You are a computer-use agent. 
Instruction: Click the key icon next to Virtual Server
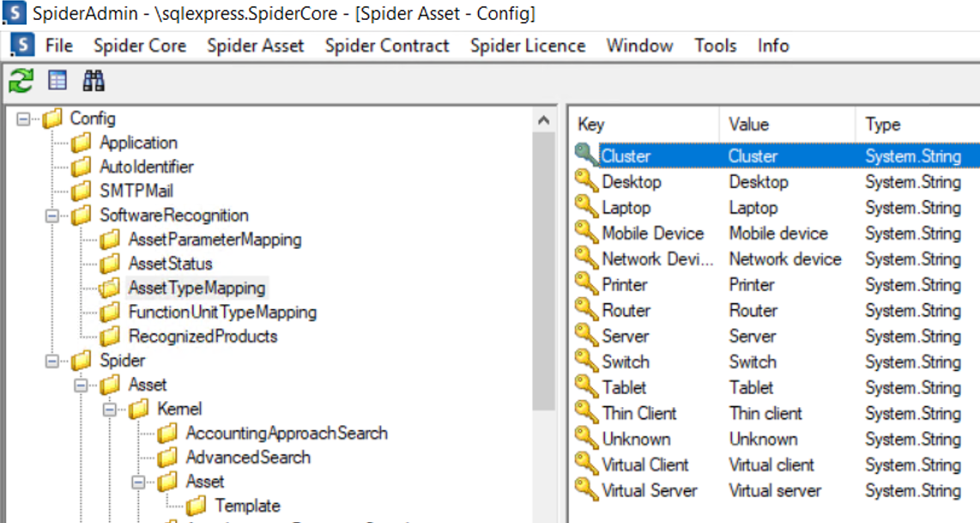586,490
